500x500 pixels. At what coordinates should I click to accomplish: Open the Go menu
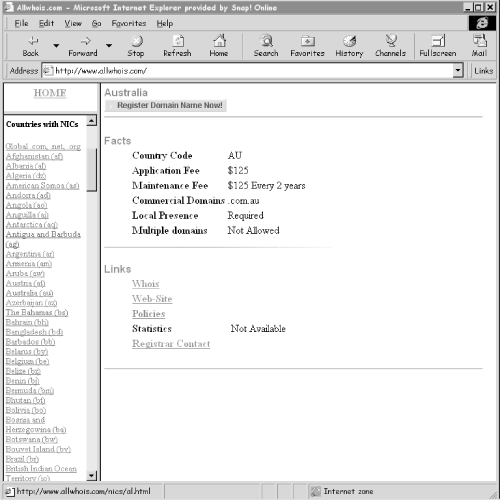click(96, 23)
